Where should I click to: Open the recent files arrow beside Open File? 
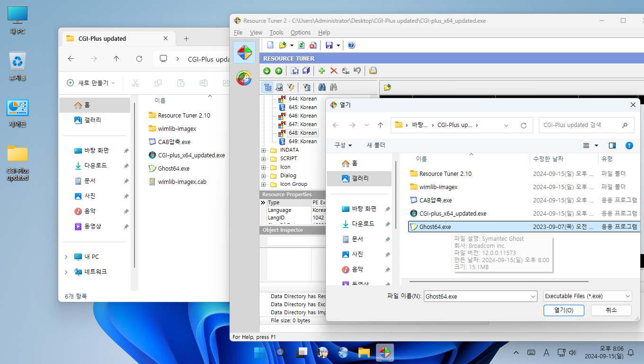[x=292, y=45]
